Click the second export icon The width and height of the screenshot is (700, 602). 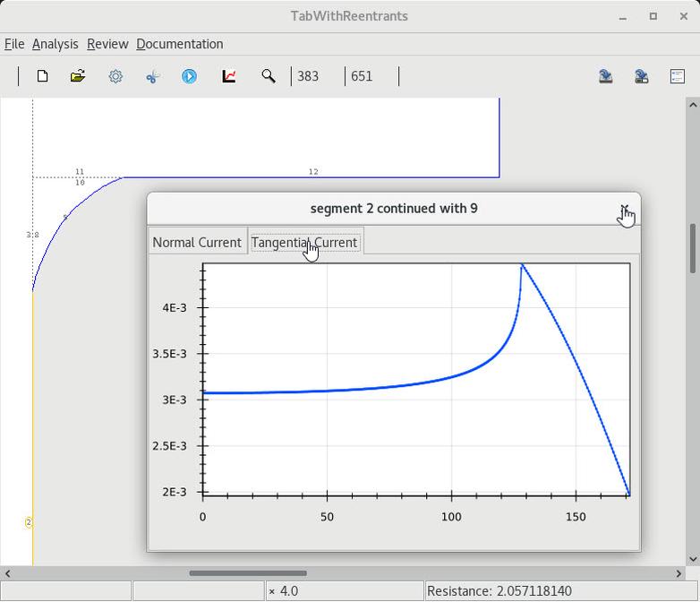(642, 76)
